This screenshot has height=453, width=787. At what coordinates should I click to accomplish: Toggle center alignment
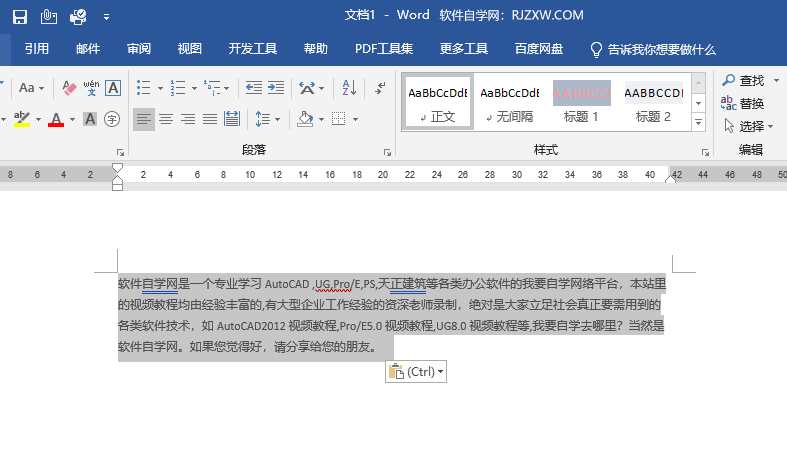pyautogui.click(x=166, y=119)
